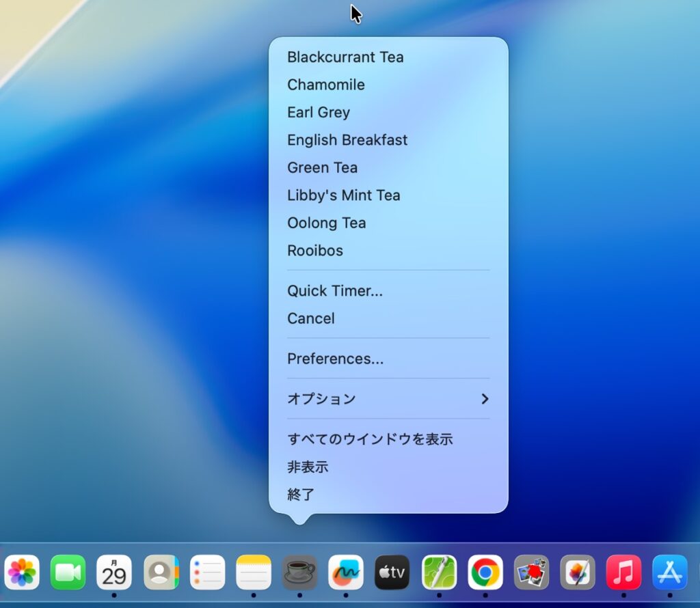The image size is (700, 608).
Task: Launch FaceTime from the Dock
Action: tap(68, 572)
